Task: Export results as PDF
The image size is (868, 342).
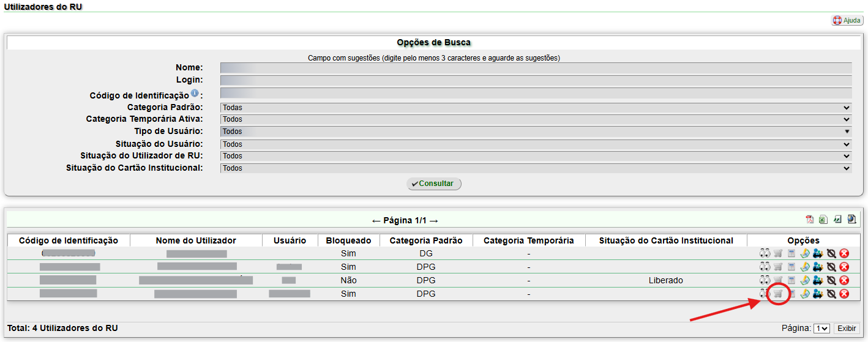Action: 810,220
